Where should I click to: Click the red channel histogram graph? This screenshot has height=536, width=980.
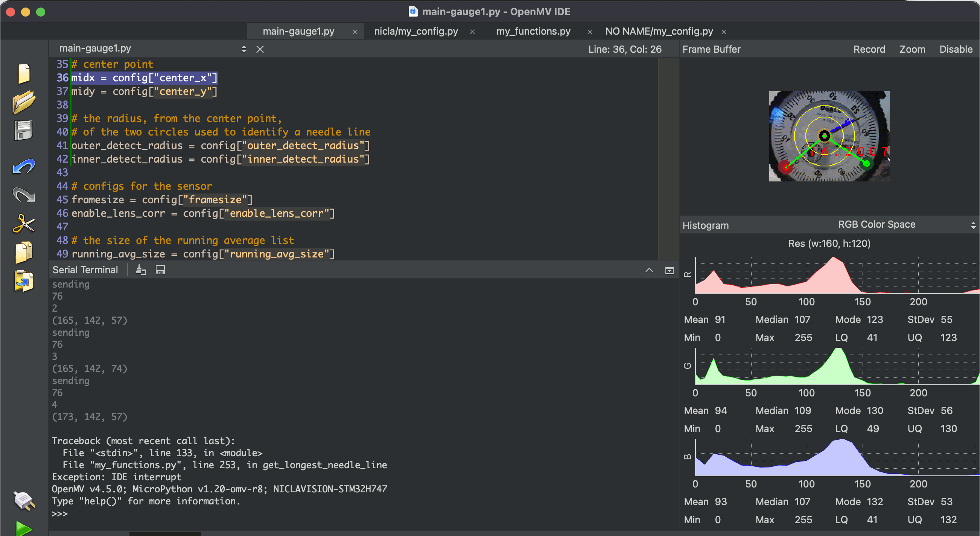click(837, 275)
